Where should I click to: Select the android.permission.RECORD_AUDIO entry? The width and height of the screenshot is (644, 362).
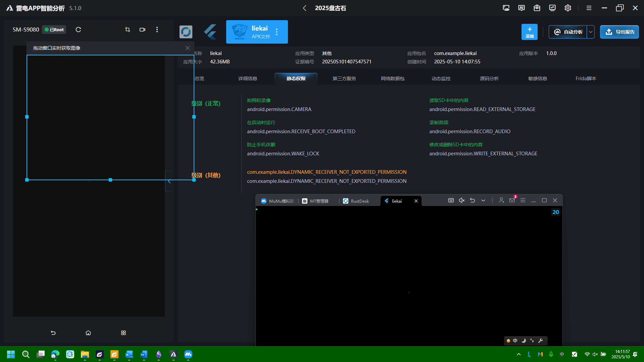click(x=470, y=132)
